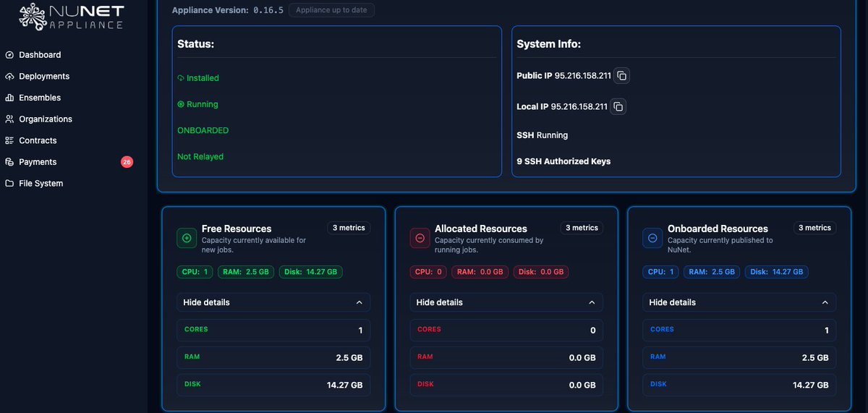Click the Deployments cloud icon

coord(9,77)
